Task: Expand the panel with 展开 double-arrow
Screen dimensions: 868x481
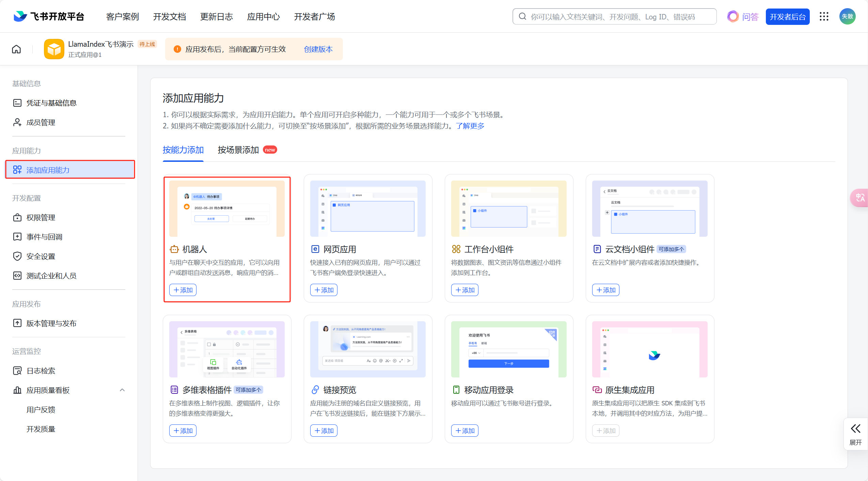Action: tap(855, 434)
